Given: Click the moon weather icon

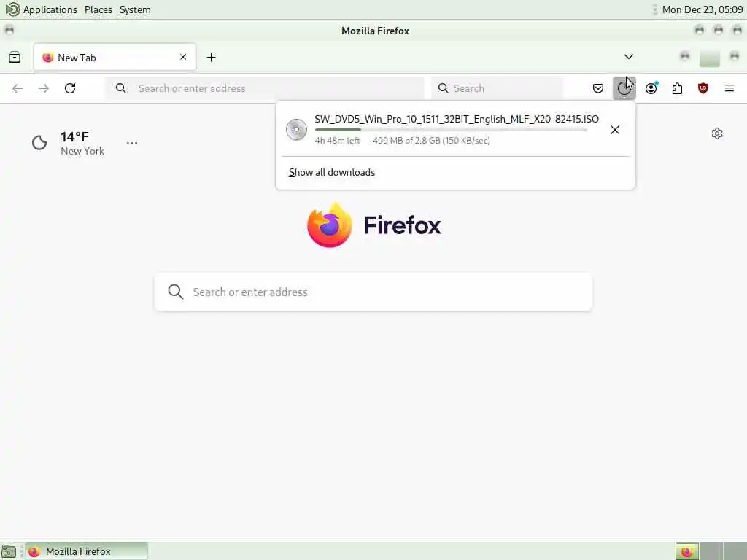Looking at the screenshot, I should pyautogui.click(x=39, y=142).
